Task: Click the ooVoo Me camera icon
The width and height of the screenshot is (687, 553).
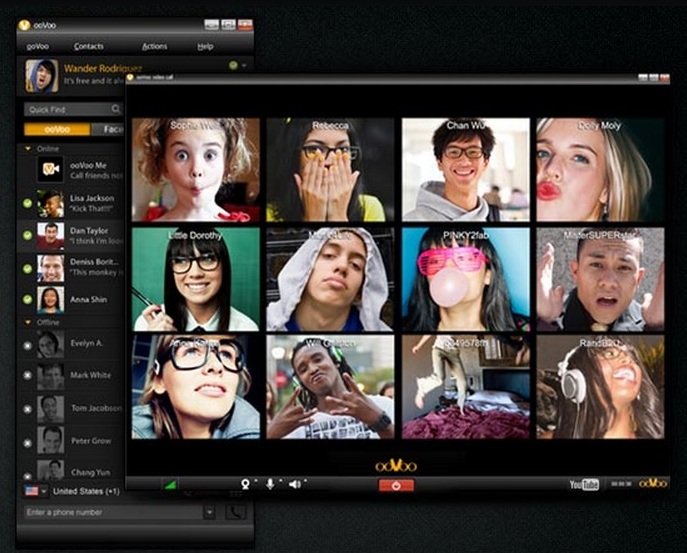Action: pos(50,169)
